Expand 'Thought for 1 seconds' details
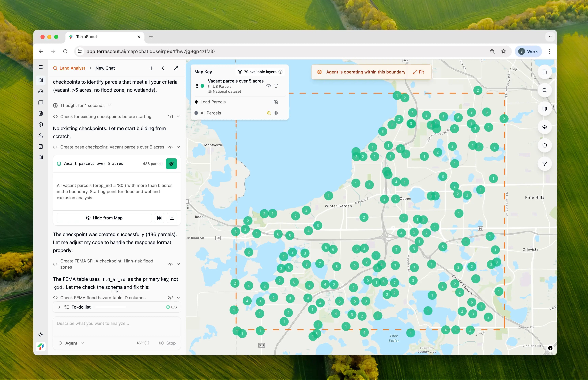588x380 pixels. tap(82, 106)
